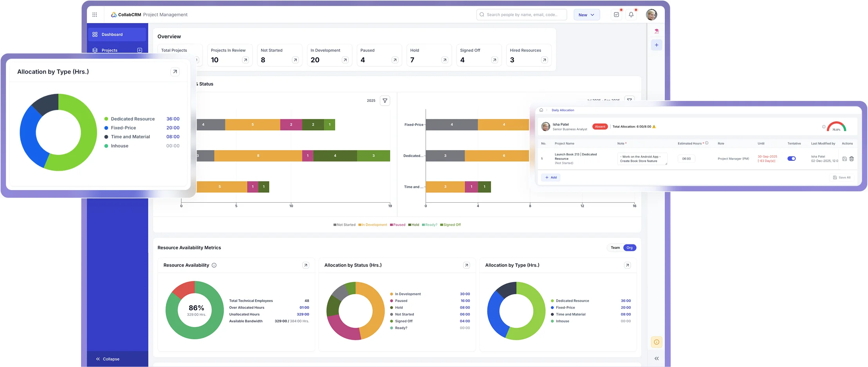Open the apps grid icon

pyautogui.click(x=94, y=14)
